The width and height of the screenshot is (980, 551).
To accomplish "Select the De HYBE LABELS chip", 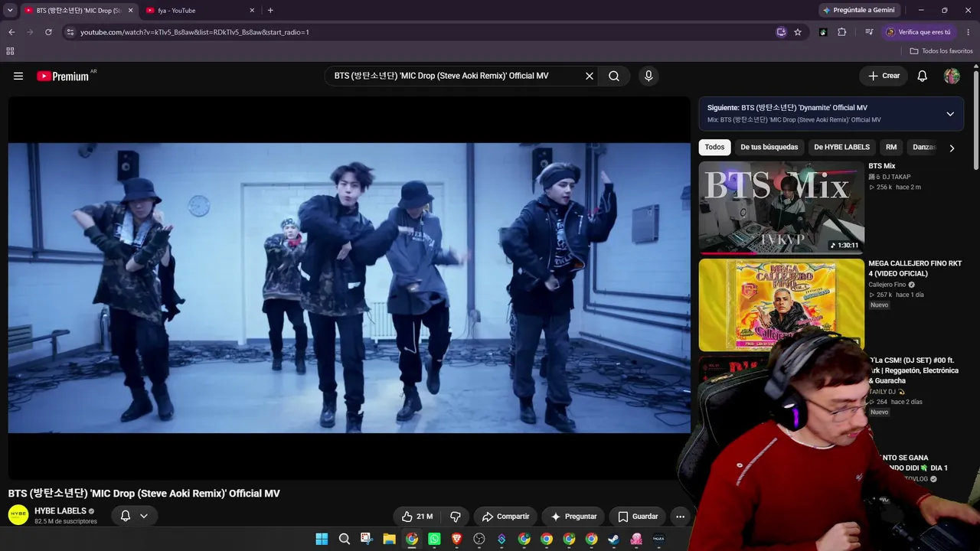I will click(841, 147).
